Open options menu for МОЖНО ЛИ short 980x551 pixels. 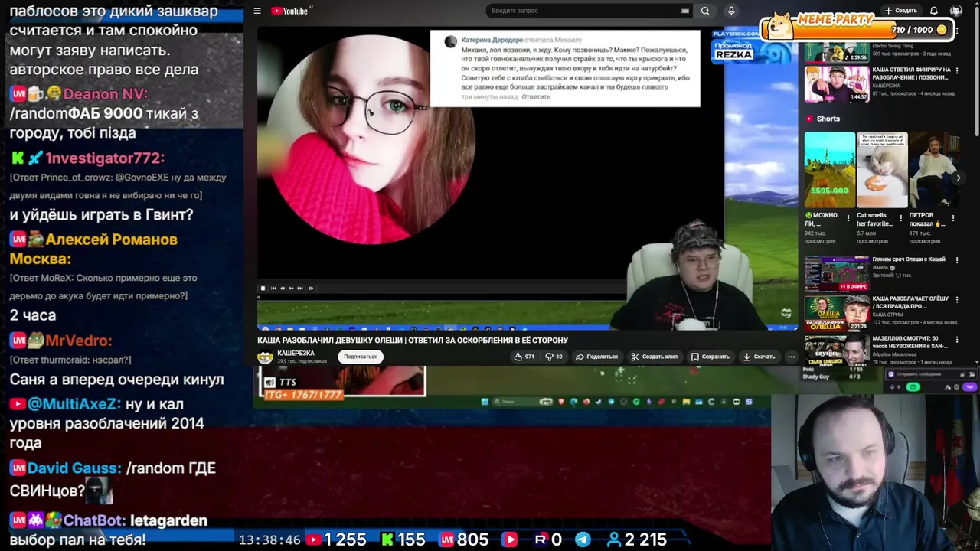coord(848,219)
